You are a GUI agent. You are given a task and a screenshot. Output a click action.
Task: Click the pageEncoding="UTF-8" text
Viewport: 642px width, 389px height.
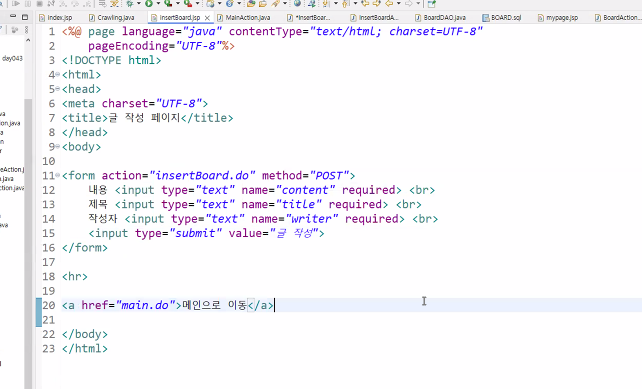coord(155,46)
